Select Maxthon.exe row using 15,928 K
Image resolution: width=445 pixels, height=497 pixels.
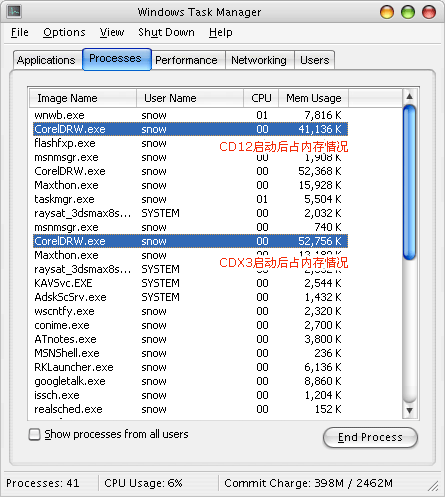click(190, 185)
